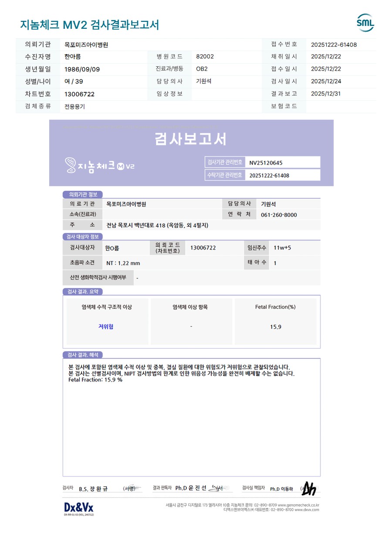This screenshot has width=392, height=554.
Task: Click the 대표번호 02-890-8700 in footer
Action: click(282, 510)
